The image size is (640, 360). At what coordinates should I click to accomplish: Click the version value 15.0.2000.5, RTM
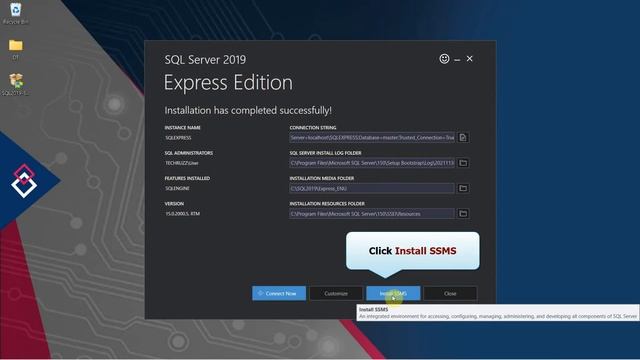coord(182,213)
